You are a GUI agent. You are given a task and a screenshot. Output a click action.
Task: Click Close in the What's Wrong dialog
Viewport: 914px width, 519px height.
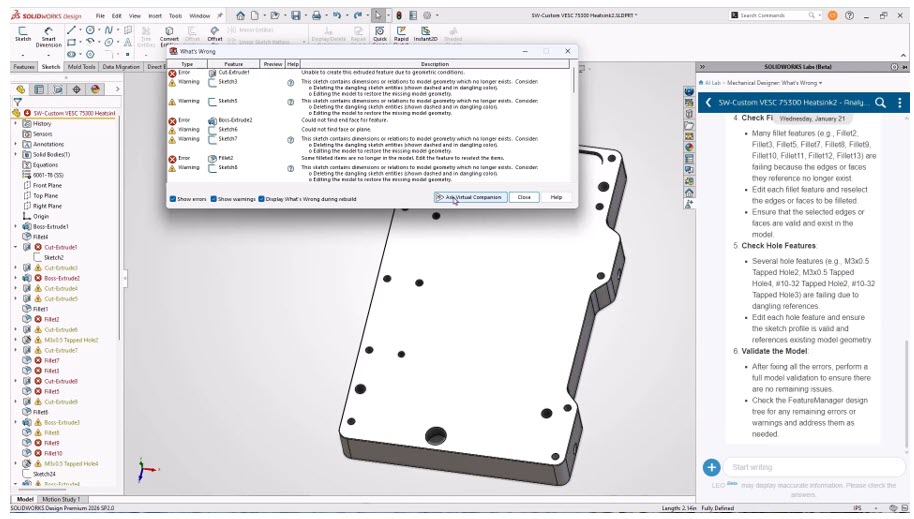pos(524,197)
